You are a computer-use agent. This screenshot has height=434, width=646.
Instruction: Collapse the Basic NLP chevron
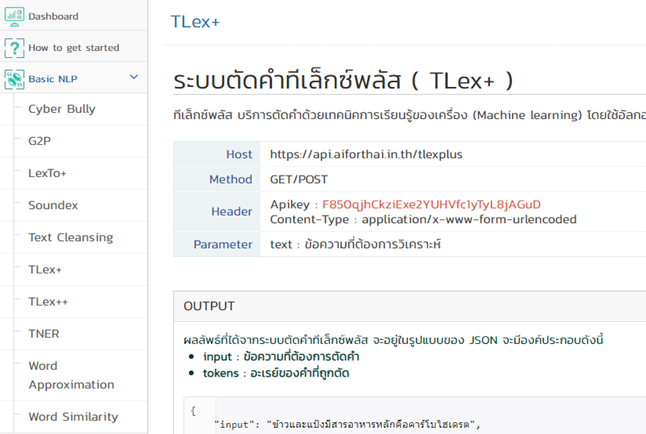click(134, 77)
